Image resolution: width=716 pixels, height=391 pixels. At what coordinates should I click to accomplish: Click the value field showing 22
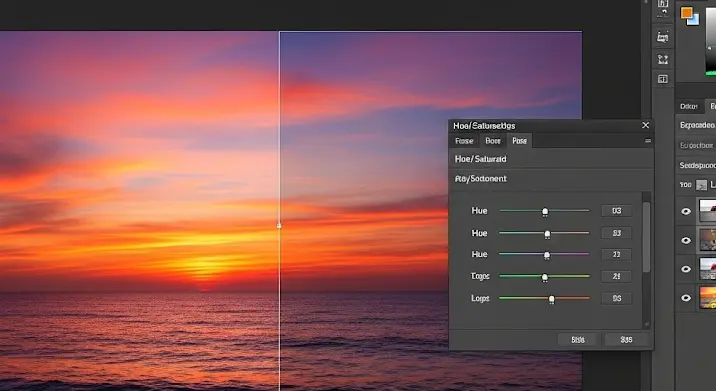coord(616,254)
